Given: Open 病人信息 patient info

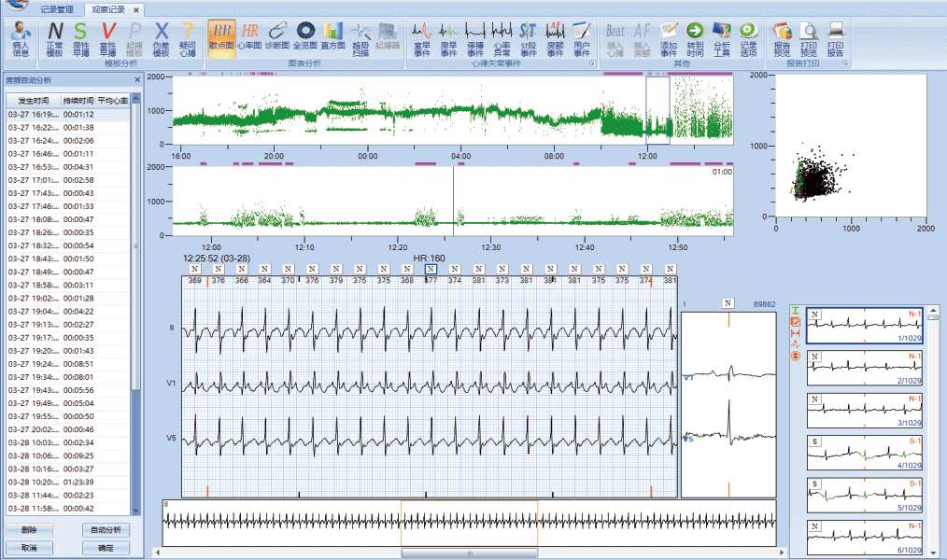Looking at the screenshot, I should pos(21,39).
